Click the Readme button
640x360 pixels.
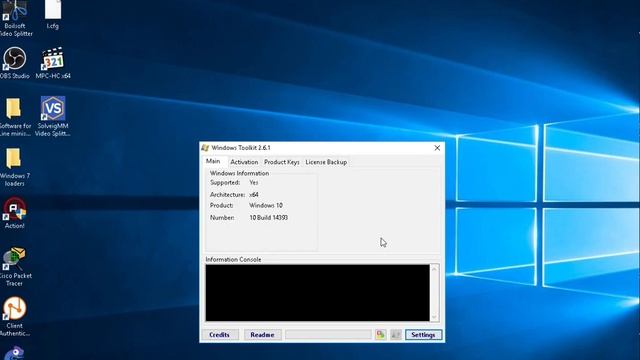[262, 335]
